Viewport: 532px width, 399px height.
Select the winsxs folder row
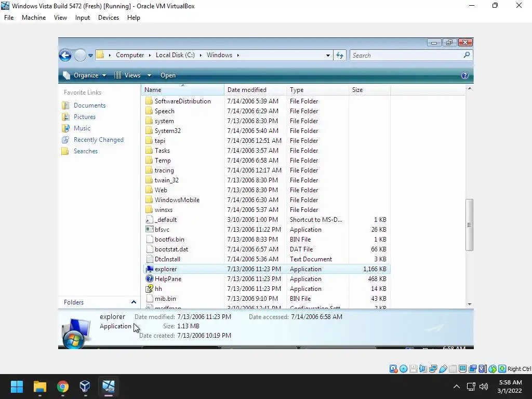(267, 210)
